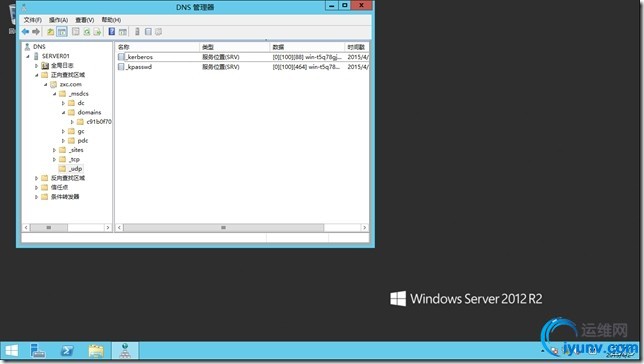Select the _msdcs folder label
Image resolution: width=644 pixels, height=364 pixels.
tap(79, 94)
